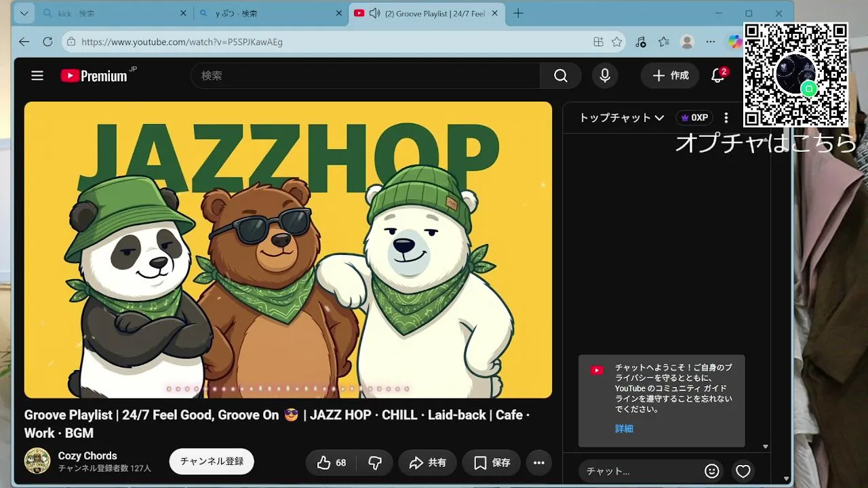The height and width of the screenshot is (488, 868).
Task: Click the チャンネル登録者数 127人 subscriber count
Action: [104, 468]
